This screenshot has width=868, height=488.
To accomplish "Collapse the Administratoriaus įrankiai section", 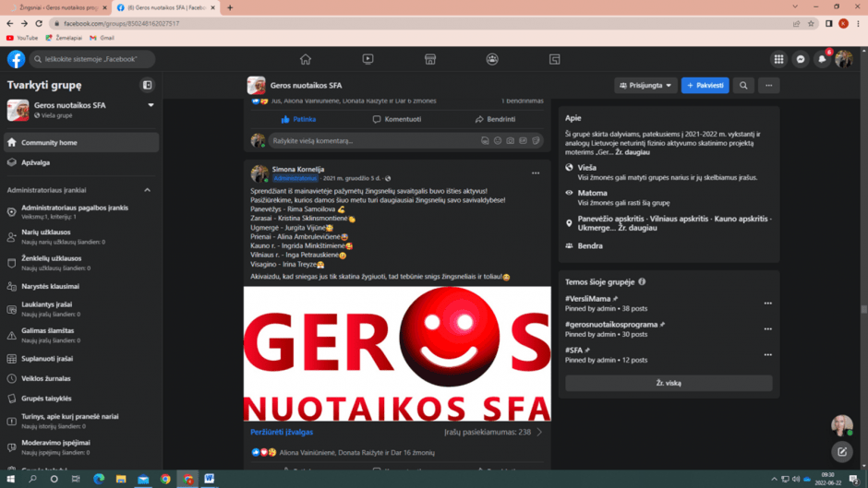I will tap(147, 190).
